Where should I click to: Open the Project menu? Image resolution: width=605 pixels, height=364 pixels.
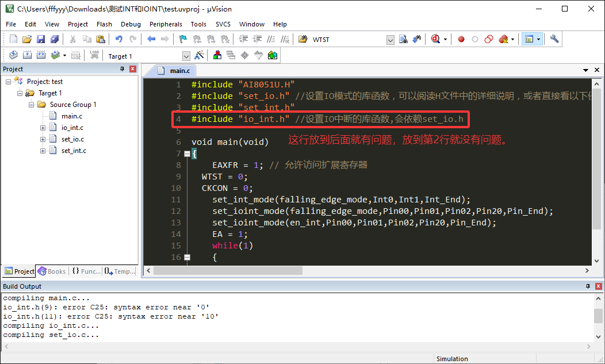click(78, 24)
